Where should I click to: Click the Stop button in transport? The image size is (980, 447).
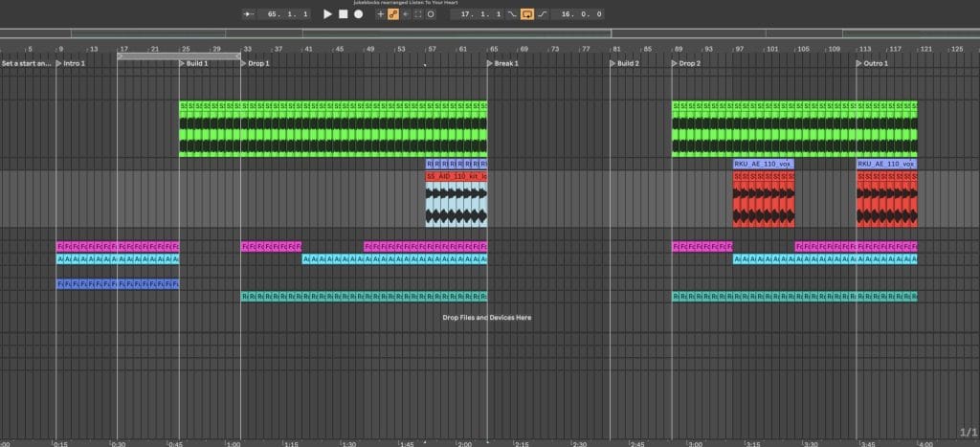point(343,14)
